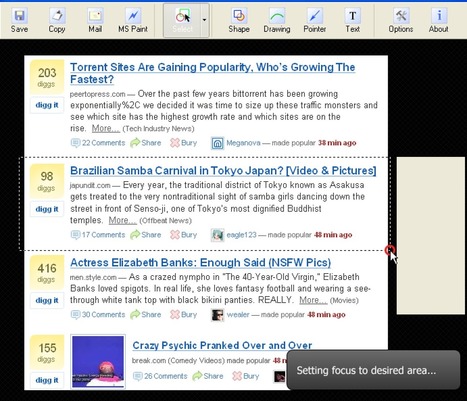
Task: Click the 203 diggs count badge
Action: tap(47, 77)
